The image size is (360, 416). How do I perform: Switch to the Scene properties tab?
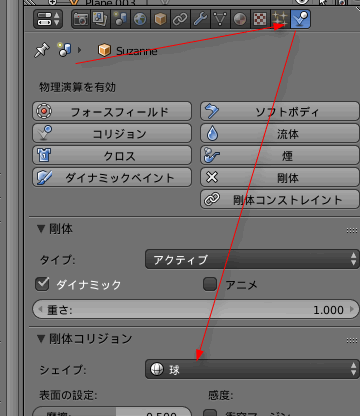120,19
